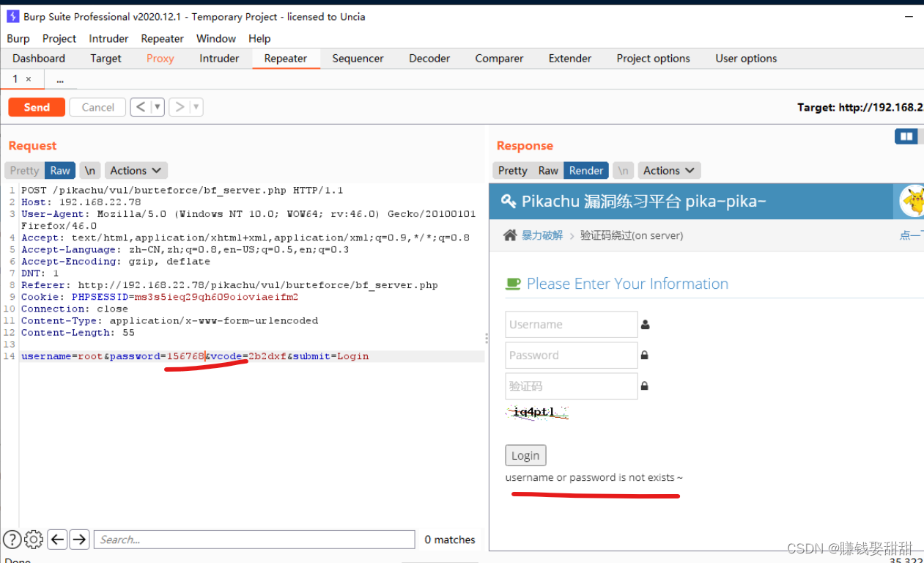Switch to the Sequencer tab

tap(358, 58)
